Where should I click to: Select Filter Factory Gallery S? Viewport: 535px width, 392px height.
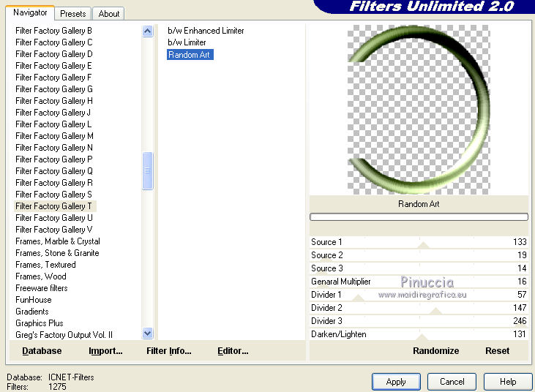click(54, 195)
